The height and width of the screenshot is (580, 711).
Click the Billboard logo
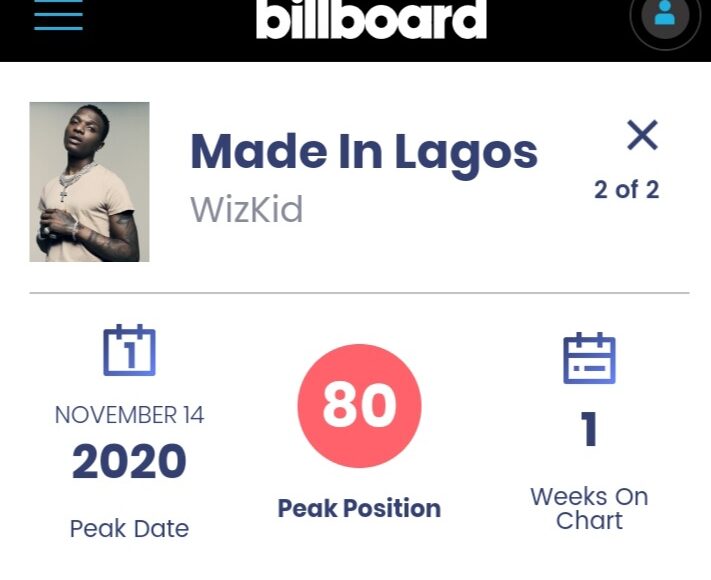[x=371, y=18]
